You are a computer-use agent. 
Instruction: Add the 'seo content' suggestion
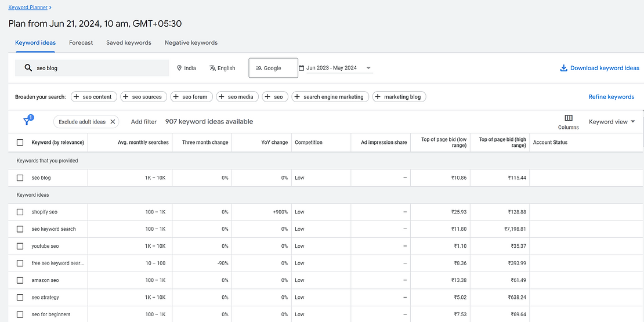(94, 97)
